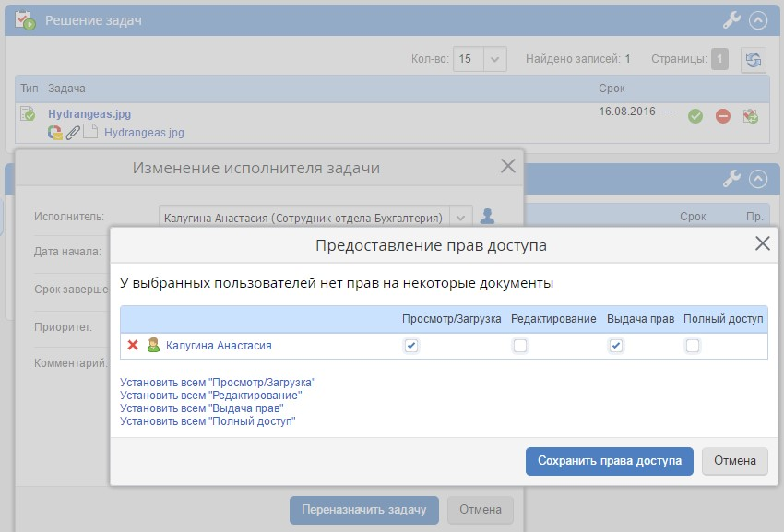Enable Редактирование checkbox for Калугина Анастасия
The width and height of the screenshot is (784, 532).
tap(520, 346)
